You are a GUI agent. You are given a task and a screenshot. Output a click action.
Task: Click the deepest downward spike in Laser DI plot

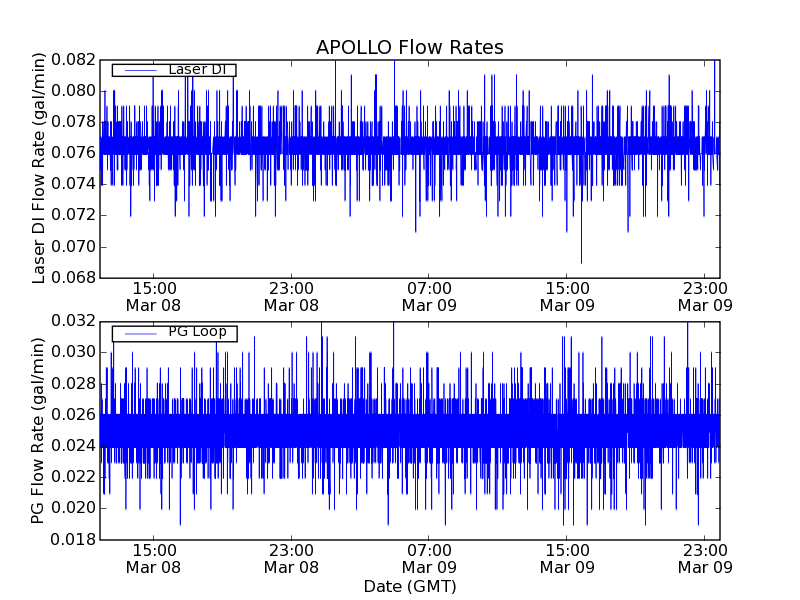(x=581, y=260)
